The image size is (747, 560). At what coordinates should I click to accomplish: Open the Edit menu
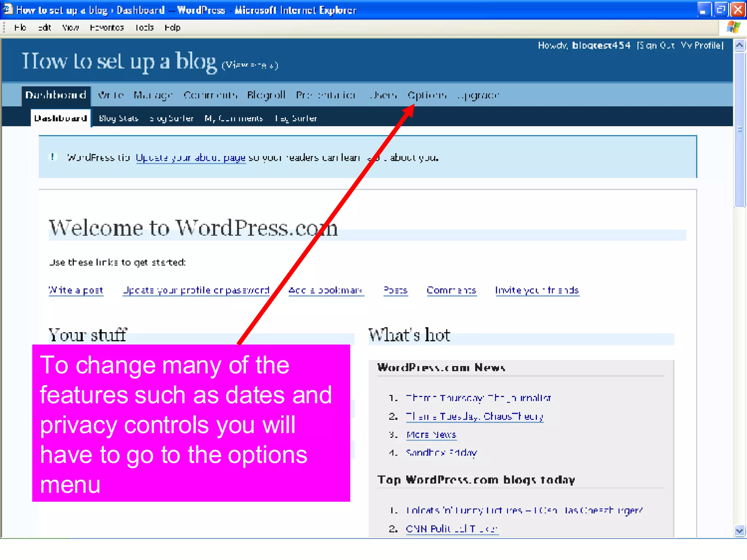[45, 28]
